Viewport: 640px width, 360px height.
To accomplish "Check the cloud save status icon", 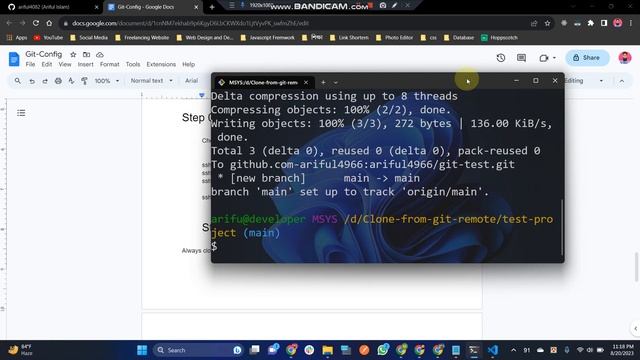I will (100, 54).
